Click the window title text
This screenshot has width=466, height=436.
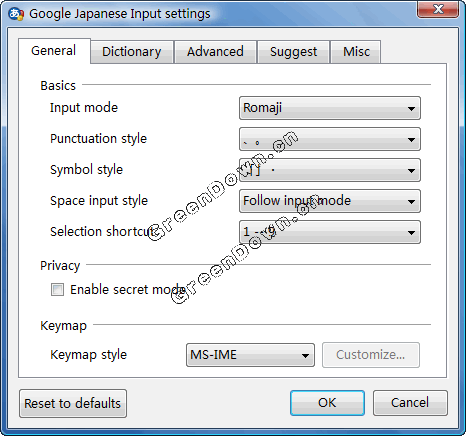(120, 14)
